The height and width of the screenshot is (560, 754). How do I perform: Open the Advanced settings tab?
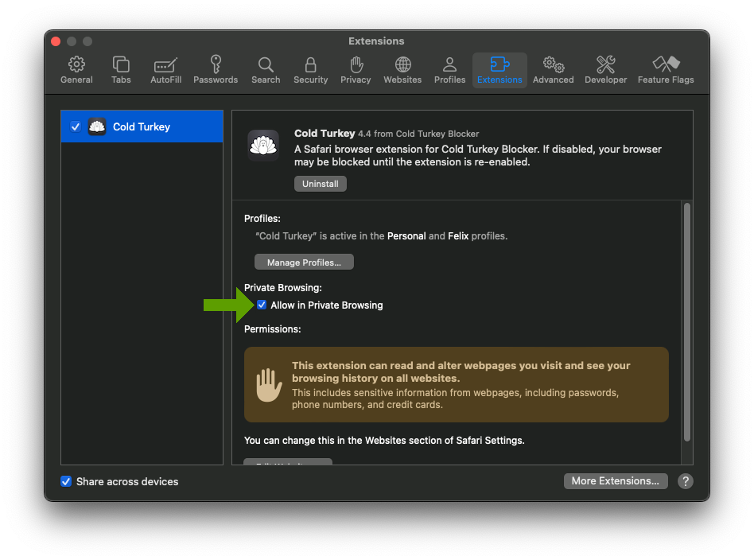553,70
